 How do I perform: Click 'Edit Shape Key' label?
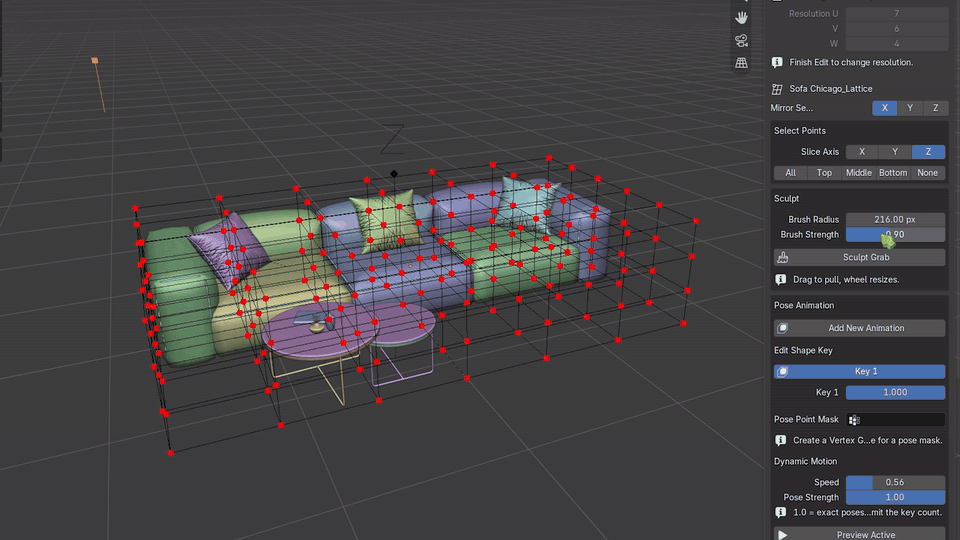coord(803,351)
